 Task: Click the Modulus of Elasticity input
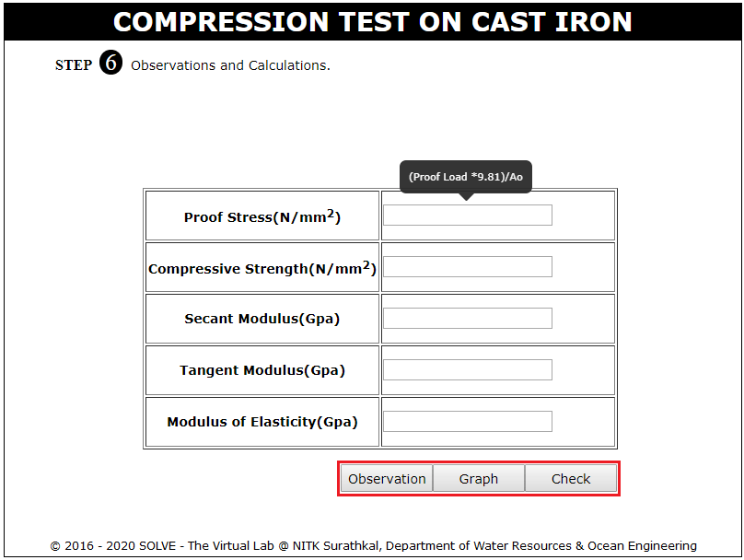(x=467, y=422)
